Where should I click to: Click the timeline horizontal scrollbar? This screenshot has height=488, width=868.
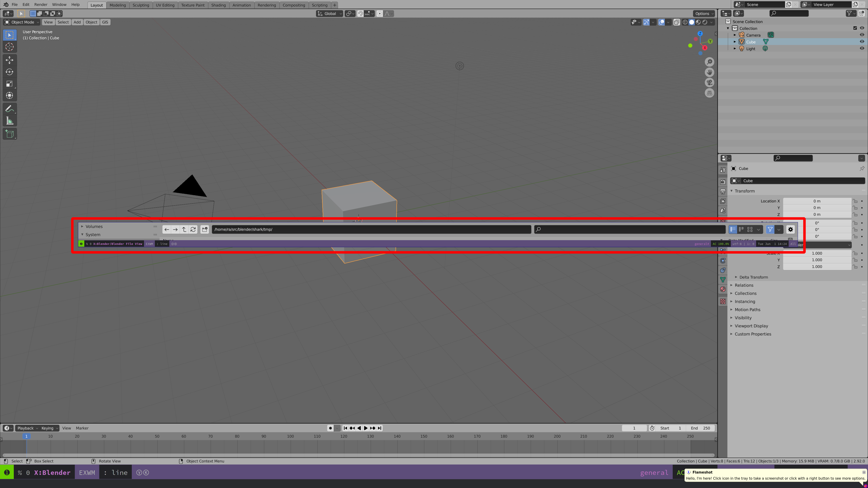pos(359,455)
